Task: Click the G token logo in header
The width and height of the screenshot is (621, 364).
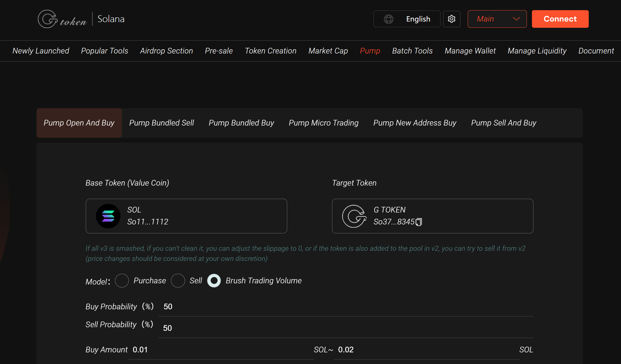Action: [x=62, y=19]
